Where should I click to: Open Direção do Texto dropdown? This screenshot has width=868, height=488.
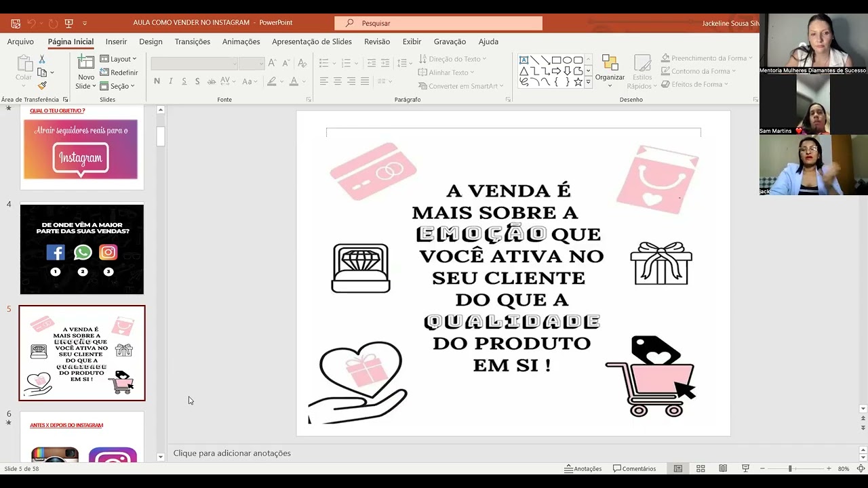(452, 59)
